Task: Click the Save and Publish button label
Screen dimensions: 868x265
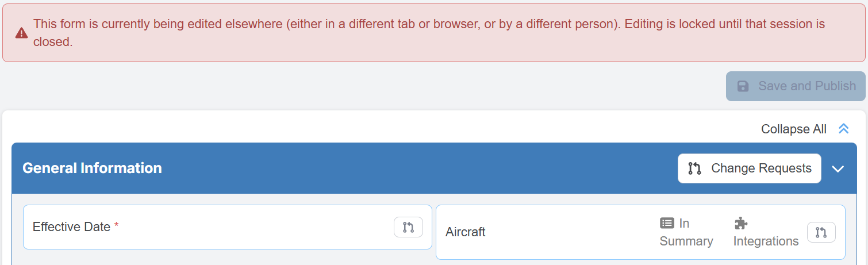Action: tap(807, 86)
